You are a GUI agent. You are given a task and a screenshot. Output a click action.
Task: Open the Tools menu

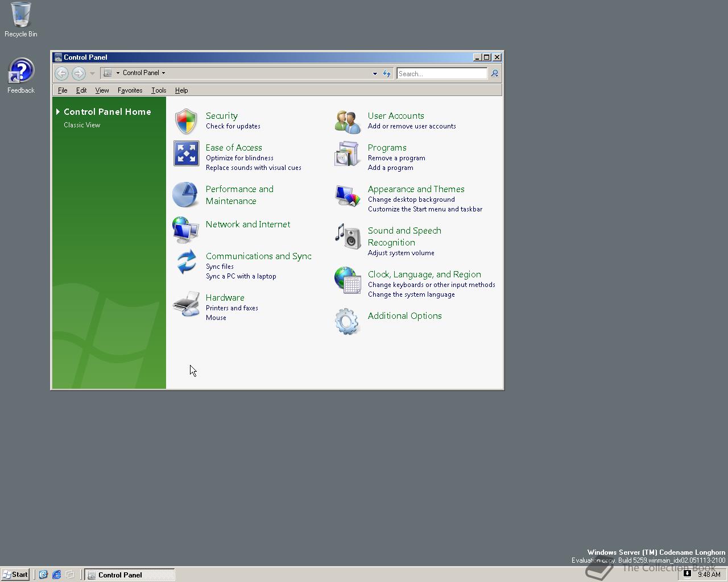(x=159, y=90)
